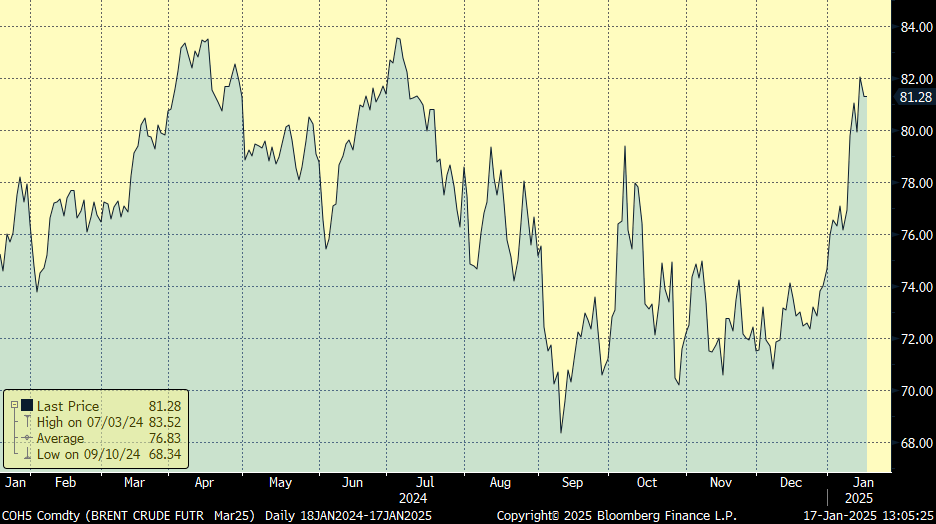The width and height of the screenshot is (936, 524).
Task: Select the Low on 09/10/24 legend entry
Action: click(90, 454)
